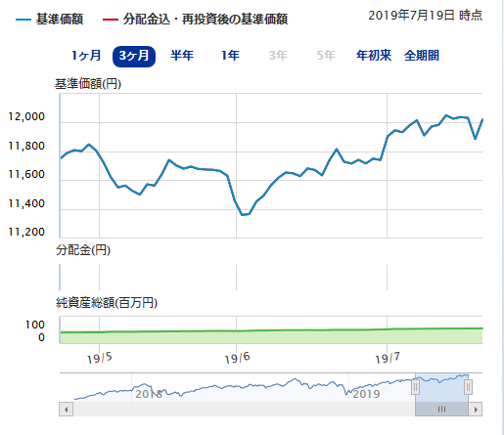Switch chart to 1年 range
Viewport: 504px width, 435px height.
pos(230,56)
